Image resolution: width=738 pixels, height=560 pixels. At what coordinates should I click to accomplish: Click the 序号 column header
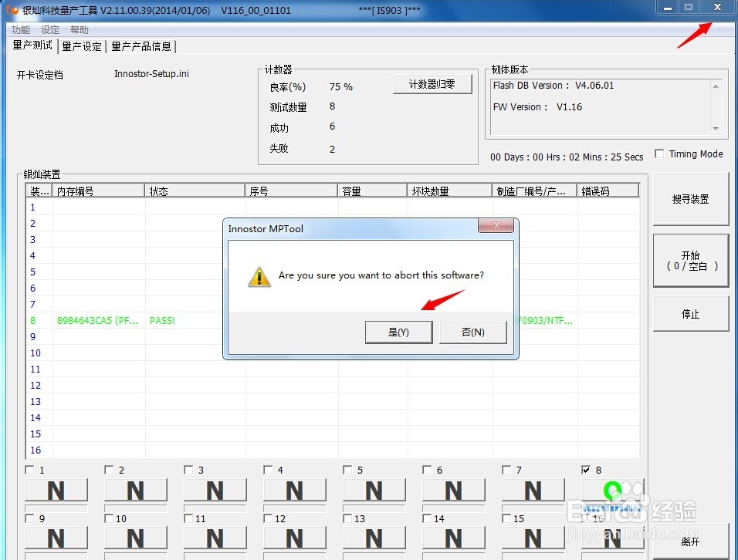click(x=291, y=191)
